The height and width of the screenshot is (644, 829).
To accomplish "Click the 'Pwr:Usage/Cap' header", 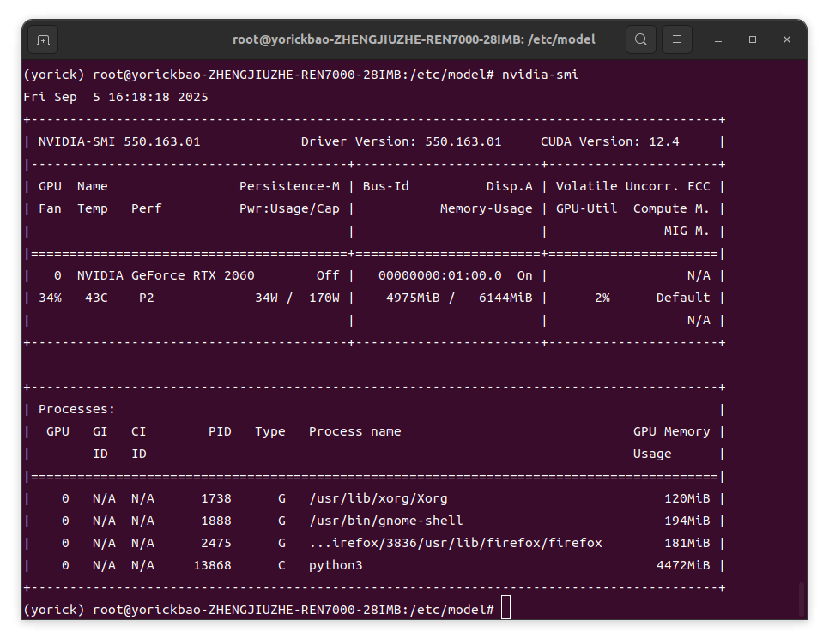I will point(289,208).
